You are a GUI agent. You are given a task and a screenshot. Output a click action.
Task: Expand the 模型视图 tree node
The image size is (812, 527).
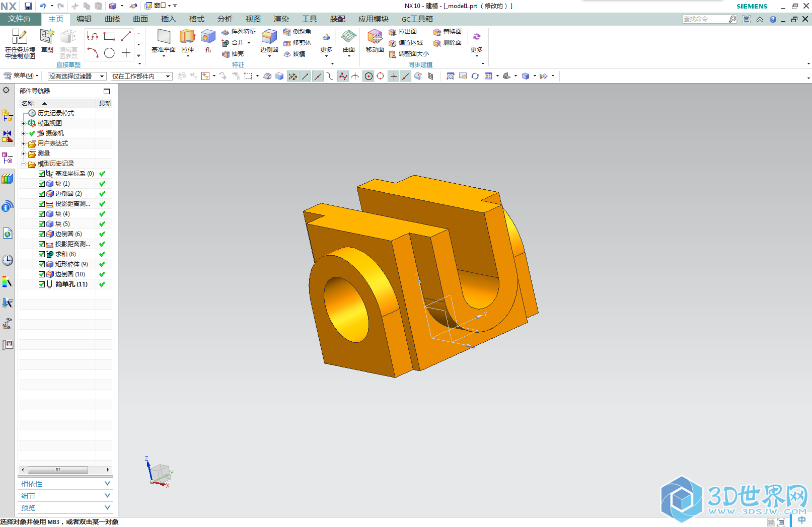23,123
